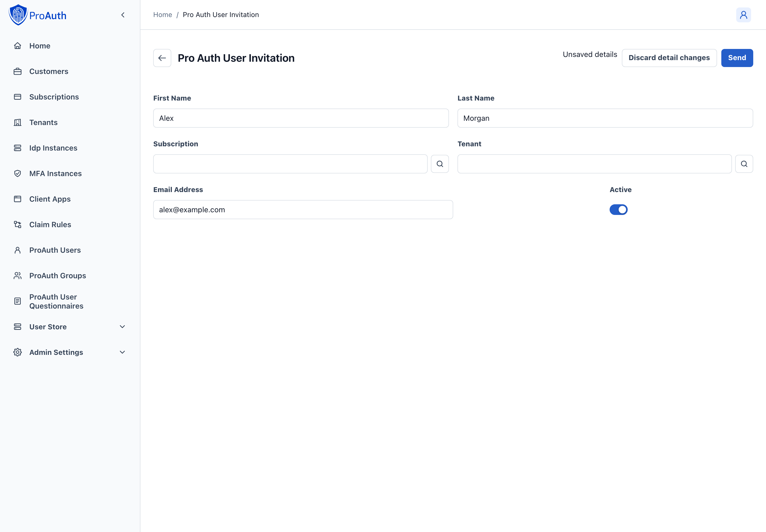Click the Subscriptions card icon

point(18,97)
